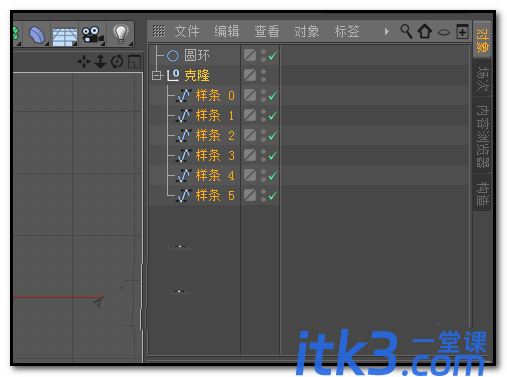Click the spline icon of 样条 0
Viewport: 507px width, 377px height.
coord(184,96)
